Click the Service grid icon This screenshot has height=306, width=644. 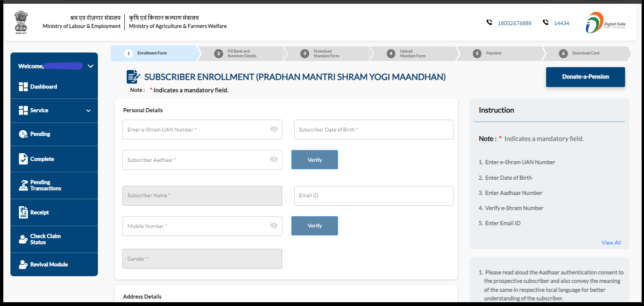tap(23, 110)
